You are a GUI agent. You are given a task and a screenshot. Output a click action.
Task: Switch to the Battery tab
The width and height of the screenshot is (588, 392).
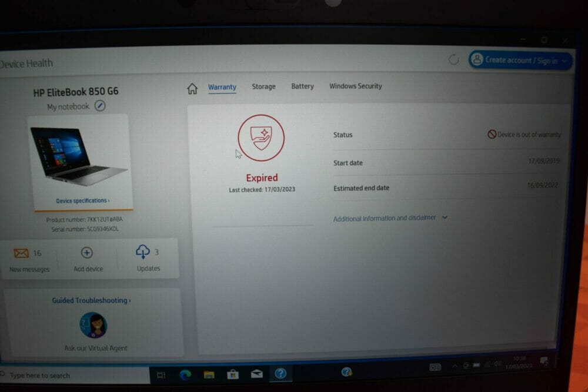pos(302,86)
